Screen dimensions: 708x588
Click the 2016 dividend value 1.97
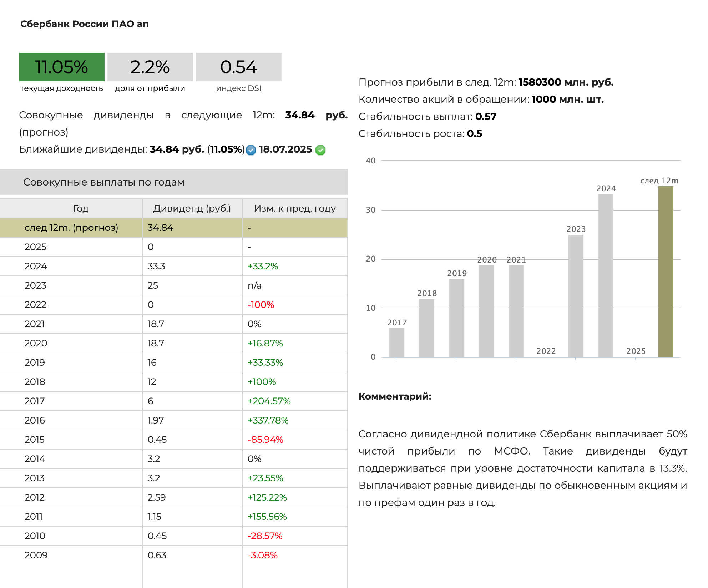coord(156,420)
